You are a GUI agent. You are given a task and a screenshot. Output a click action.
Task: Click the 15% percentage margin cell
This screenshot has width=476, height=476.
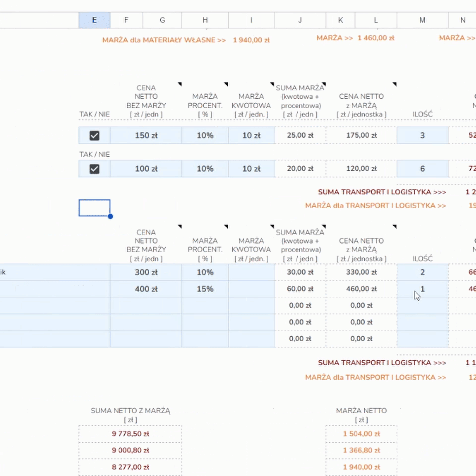[205, 289]
